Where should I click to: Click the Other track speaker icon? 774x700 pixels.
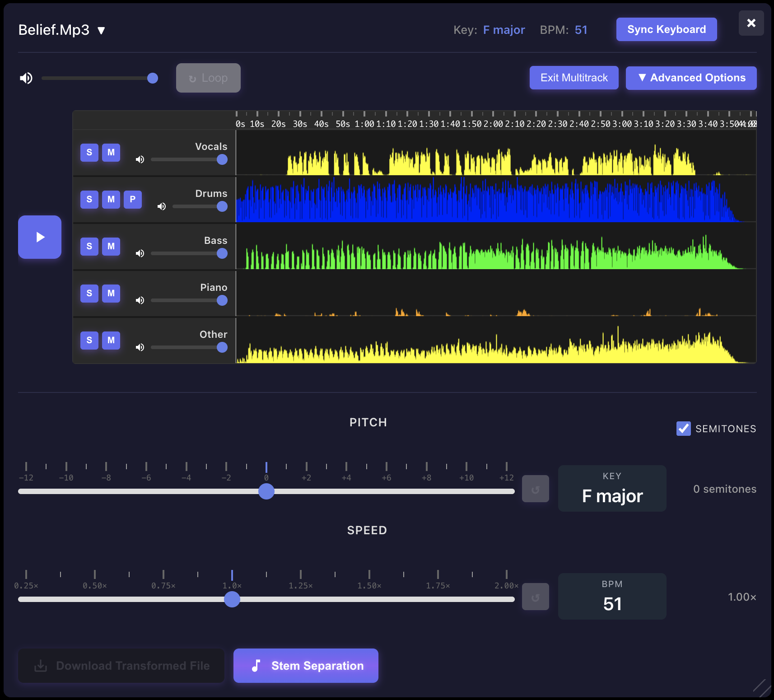[x=140, y=347]
